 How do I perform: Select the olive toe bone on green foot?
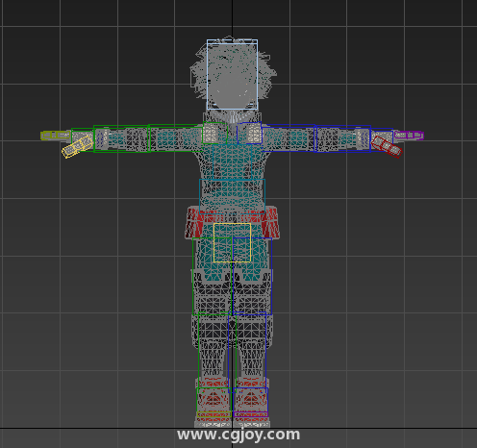click(x=213, y=414)
